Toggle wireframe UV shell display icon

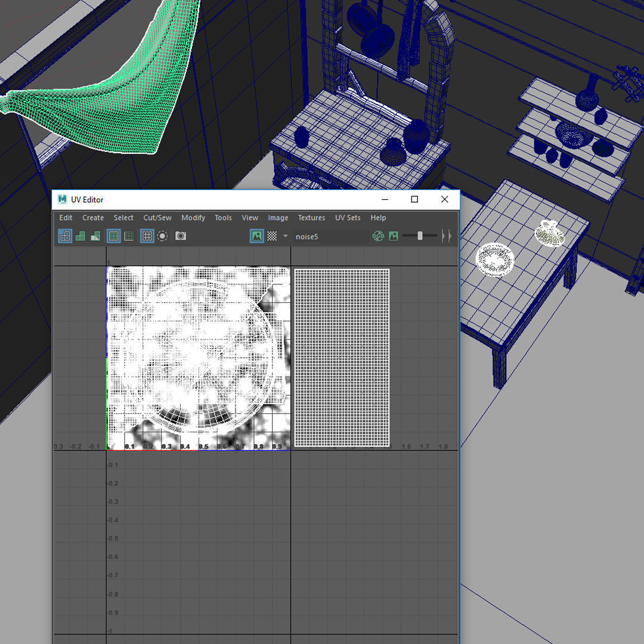pyautogui.click(x=66, y=236)
